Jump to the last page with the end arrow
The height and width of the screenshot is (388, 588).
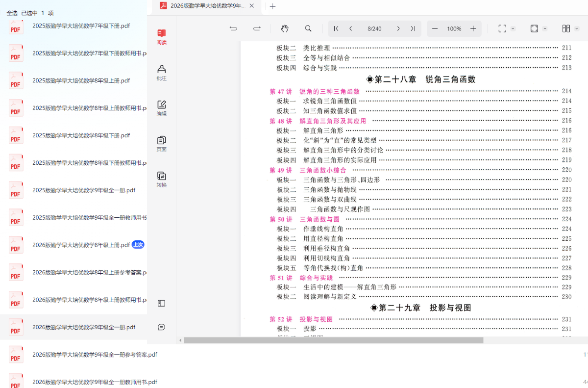click(412, 28)
